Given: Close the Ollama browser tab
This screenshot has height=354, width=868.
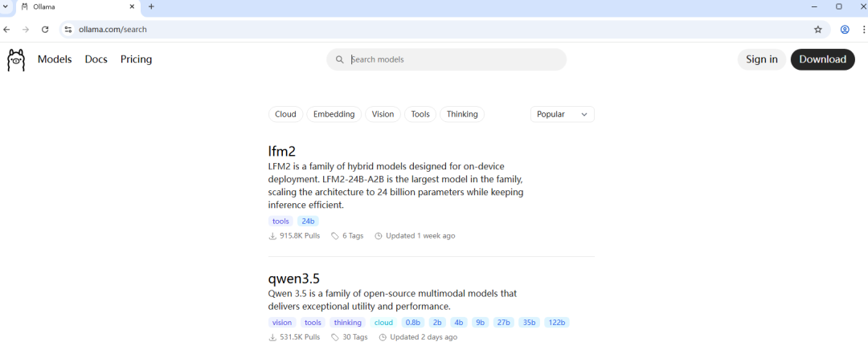Looking at the screenshot, I should point(132,6).
